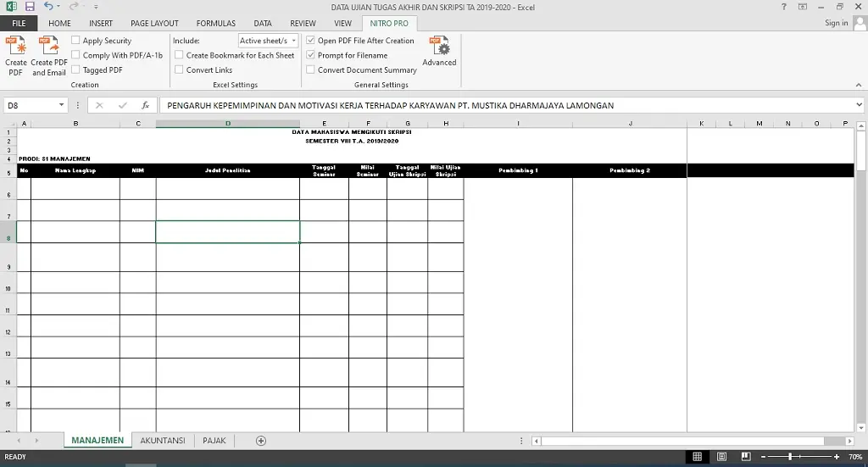
Task: Open Customize Quick Access Toolbar dropdown
Action: (x=96, y=7)
